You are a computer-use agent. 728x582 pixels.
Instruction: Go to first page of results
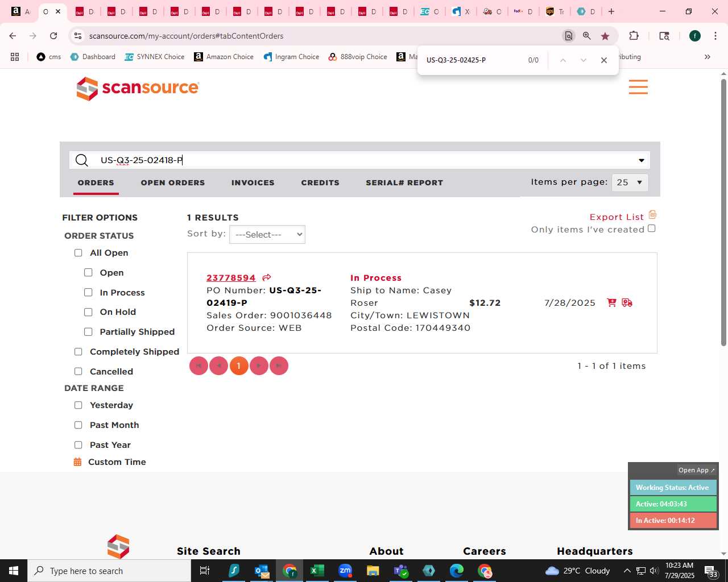[x=198, y=365]
